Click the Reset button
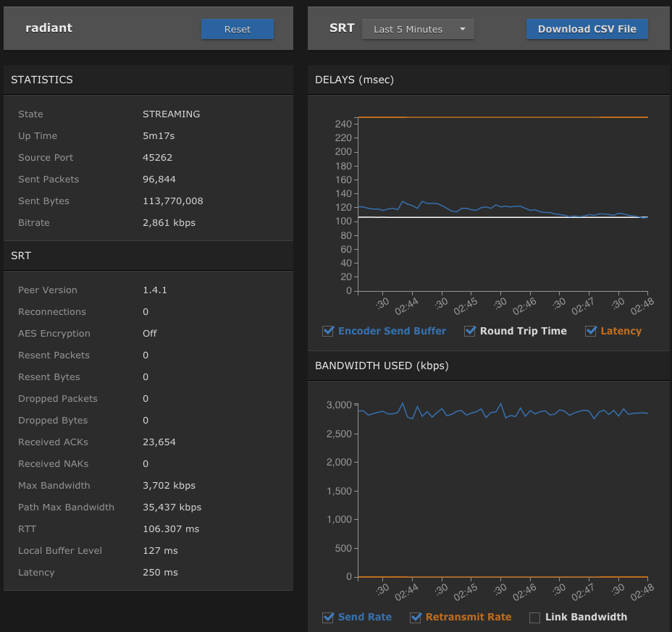 (237, 29)
